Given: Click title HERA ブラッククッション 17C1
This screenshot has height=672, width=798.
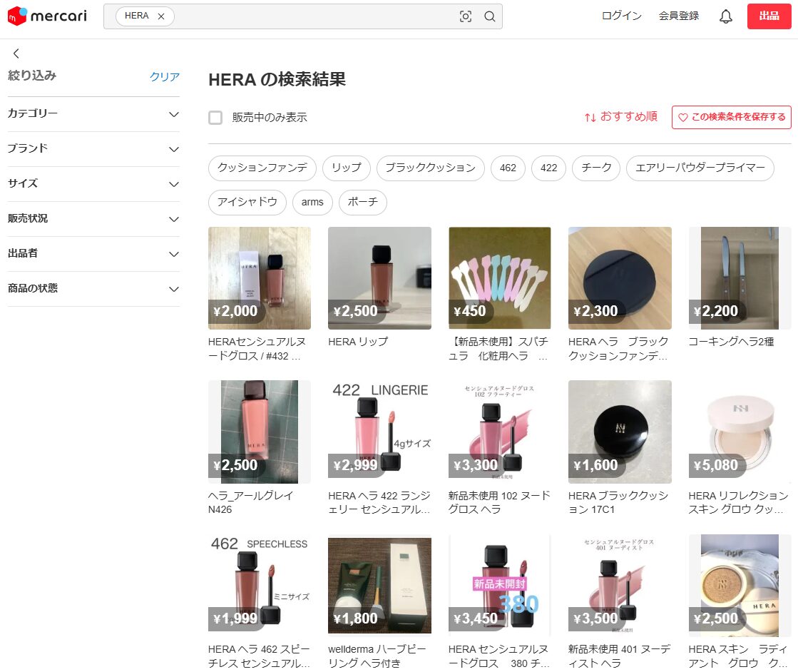Looking at the screenshot, I should pos(618,502).
